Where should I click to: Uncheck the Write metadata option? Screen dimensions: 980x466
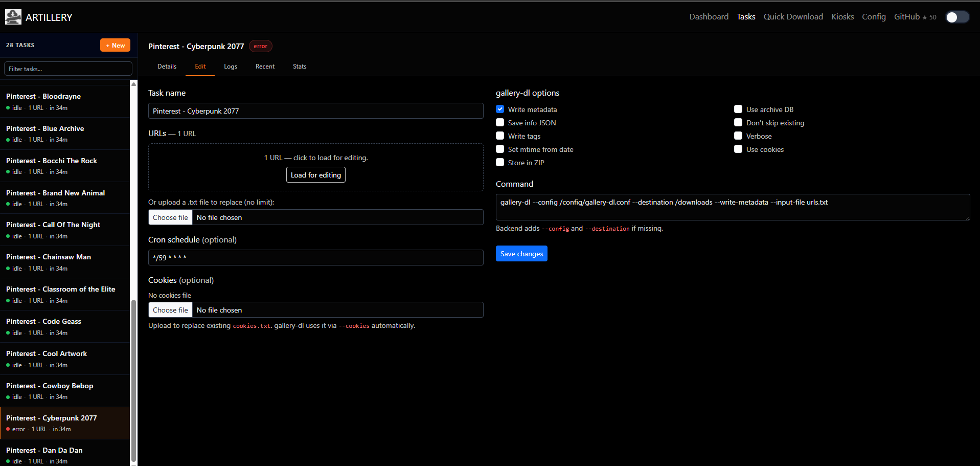pos(500,109)
